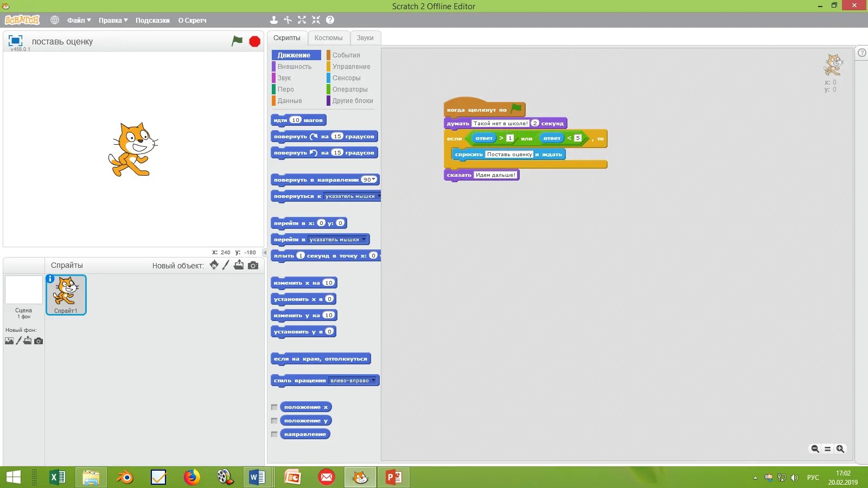Paint a new backdrop

18,341
